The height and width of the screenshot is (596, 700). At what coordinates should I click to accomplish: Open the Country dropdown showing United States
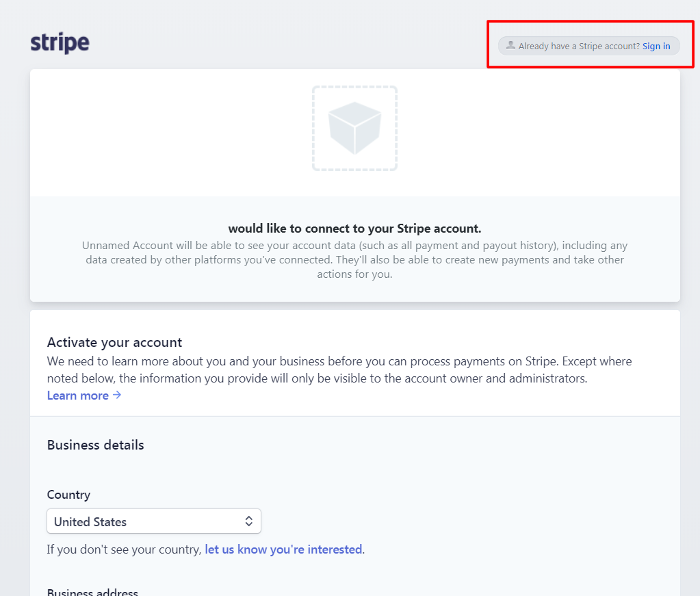click(x=154, y=521)
